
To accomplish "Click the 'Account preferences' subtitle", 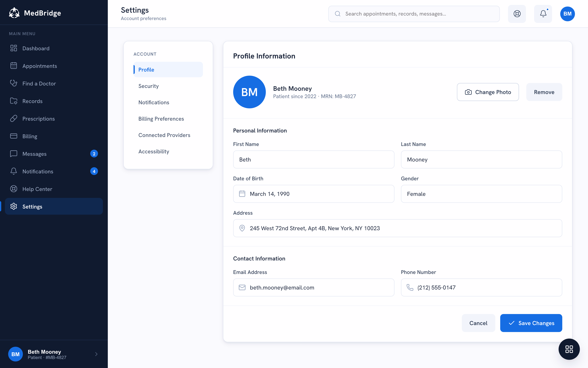I will pos(143,19).
